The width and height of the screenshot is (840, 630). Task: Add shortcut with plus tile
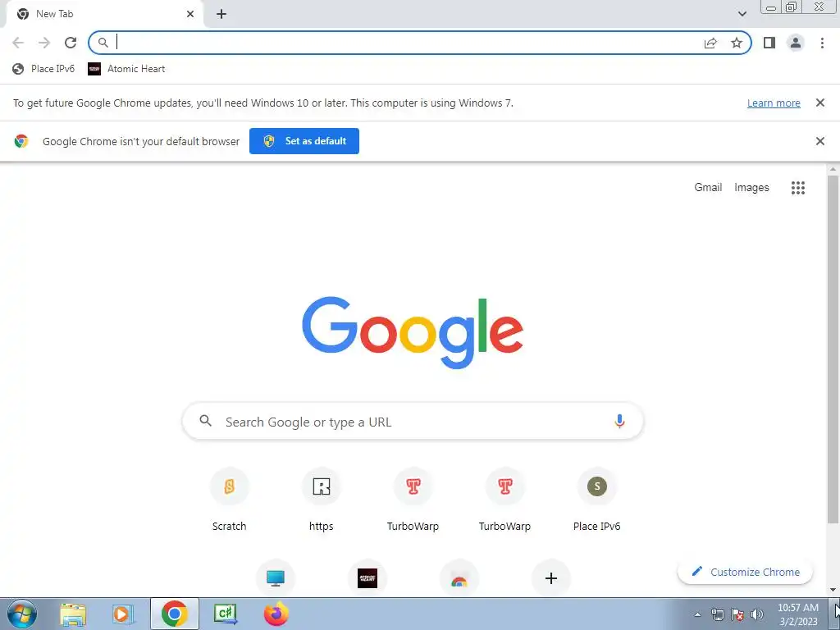pos(550,578)
